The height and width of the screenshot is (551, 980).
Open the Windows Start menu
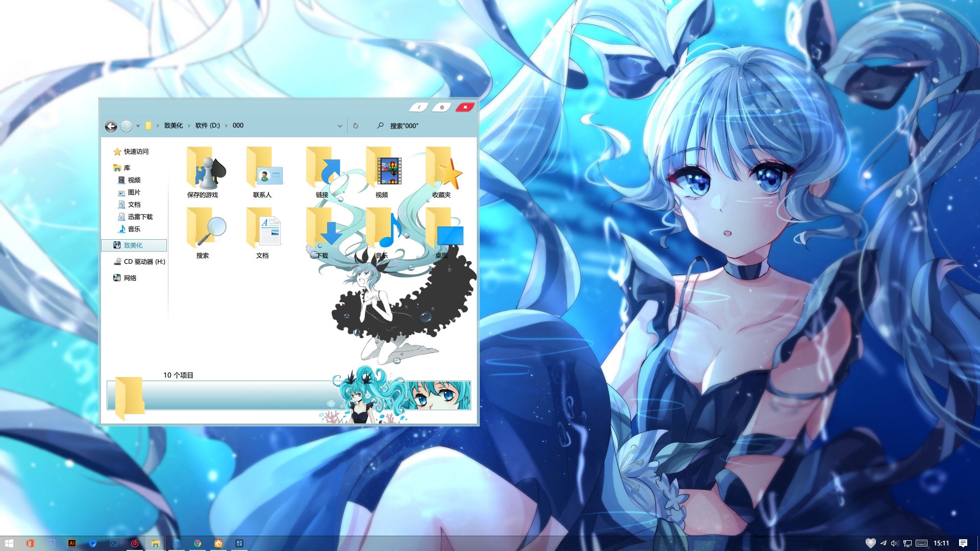coord(9,543)
